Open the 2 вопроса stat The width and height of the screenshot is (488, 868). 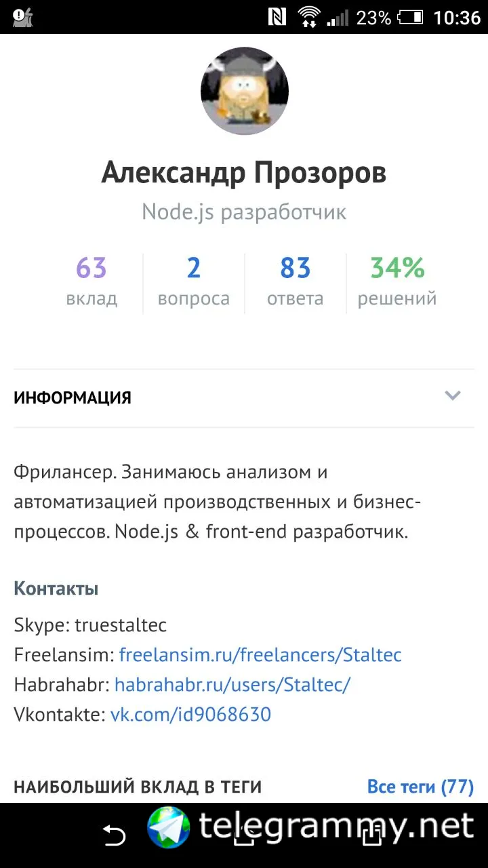click(194, 281)
